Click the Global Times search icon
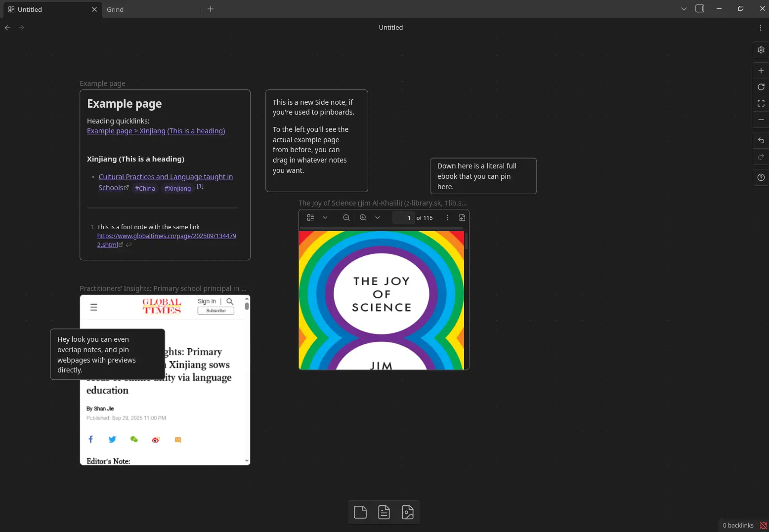The image size is (769, 532). tap(230, 301)
